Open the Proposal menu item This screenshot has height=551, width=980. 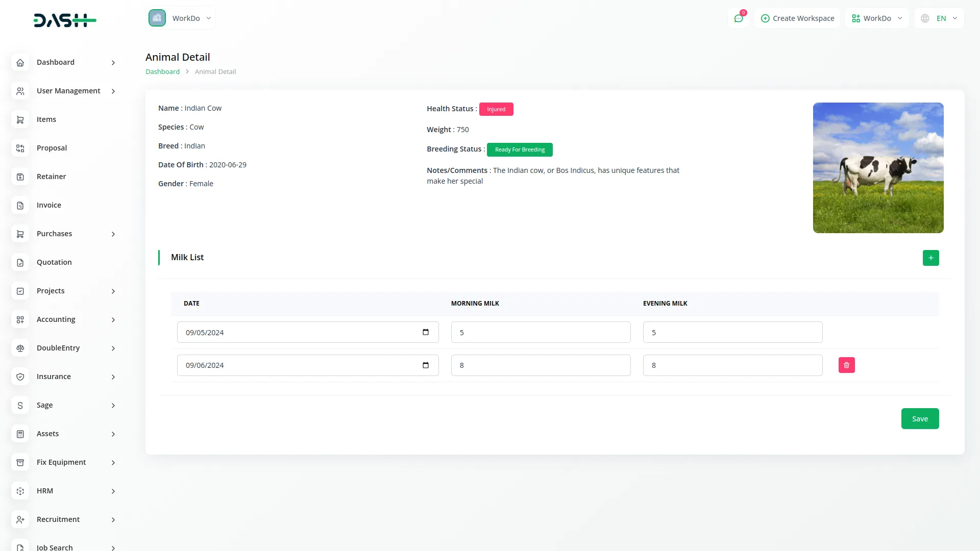pyautogui.click(x=52, y=148)
